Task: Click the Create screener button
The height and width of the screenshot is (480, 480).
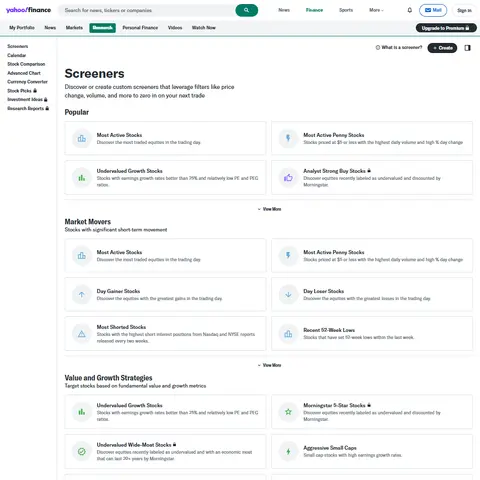Action: [442, 48]
